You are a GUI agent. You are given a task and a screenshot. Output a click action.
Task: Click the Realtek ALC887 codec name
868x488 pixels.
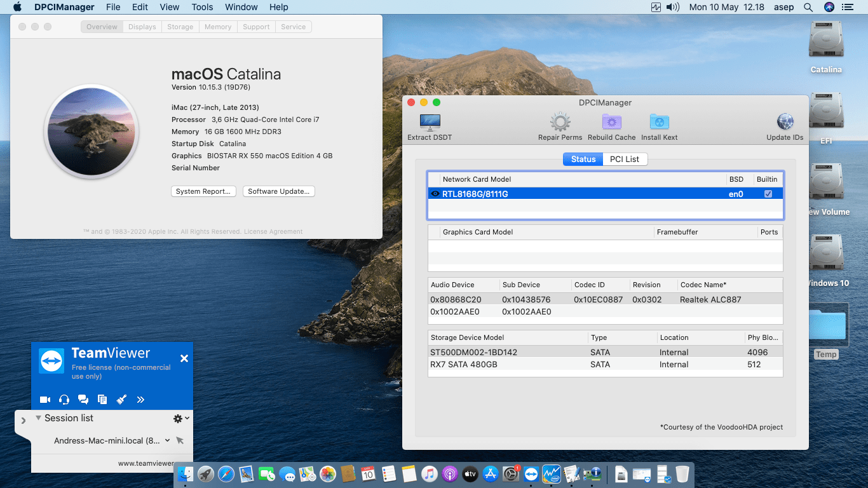(710, 299)
